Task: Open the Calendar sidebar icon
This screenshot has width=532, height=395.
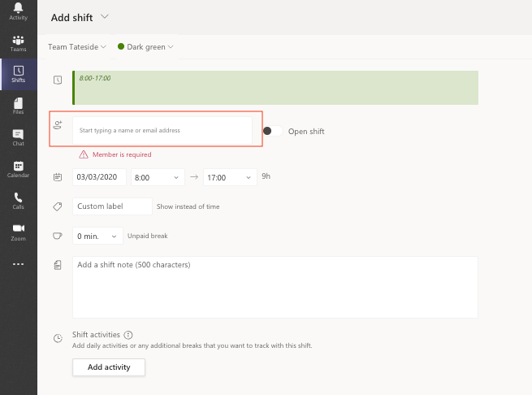Action: click(x=19, y=169)
